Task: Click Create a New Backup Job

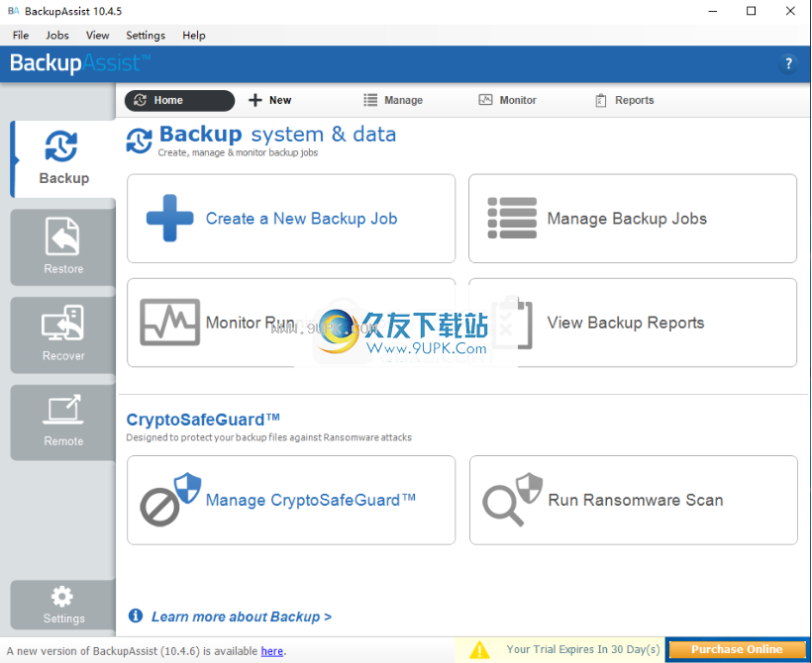Action: [x=291, y=219]
